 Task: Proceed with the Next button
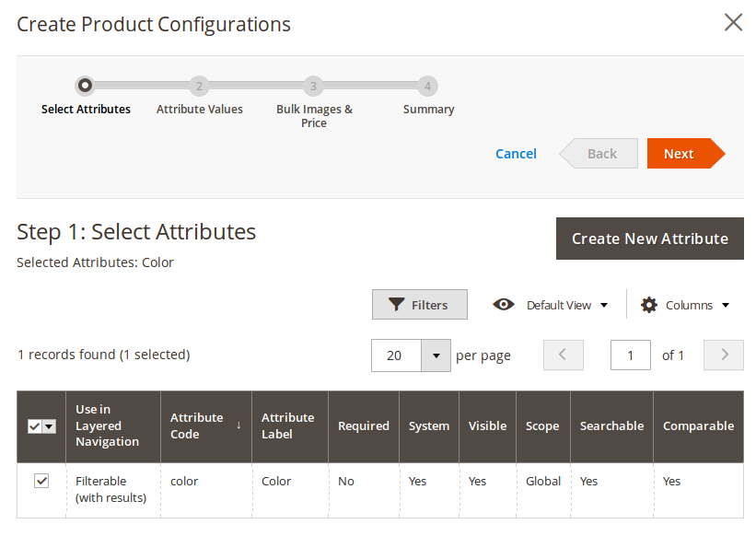point(686,154)
